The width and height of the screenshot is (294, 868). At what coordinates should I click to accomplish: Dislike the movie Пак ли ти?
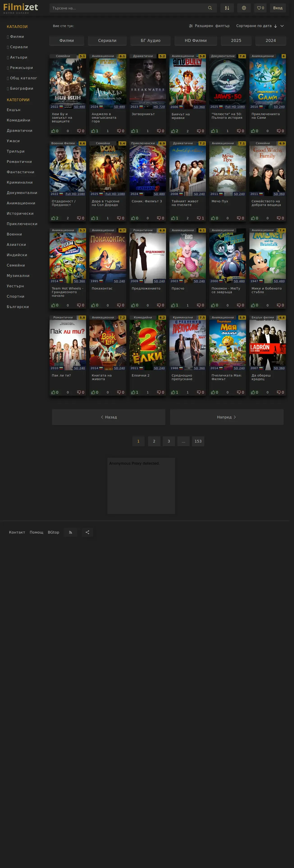click(79, 392)
